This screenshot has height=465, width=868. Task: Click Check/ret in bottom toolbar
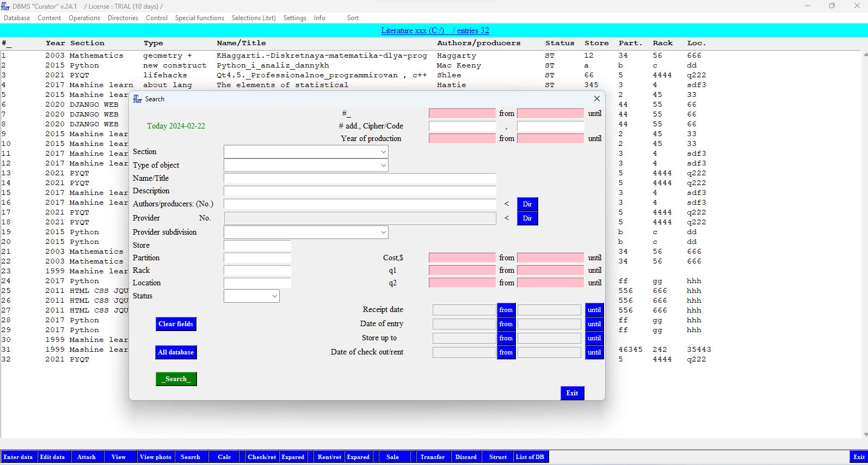262,457
